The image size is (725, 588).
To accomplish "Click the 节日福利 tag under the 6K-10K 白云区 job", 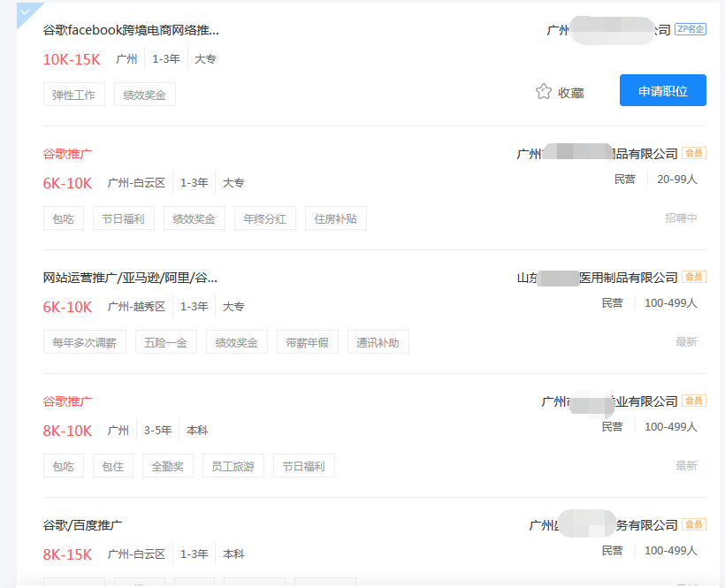I will pos(124,218).
